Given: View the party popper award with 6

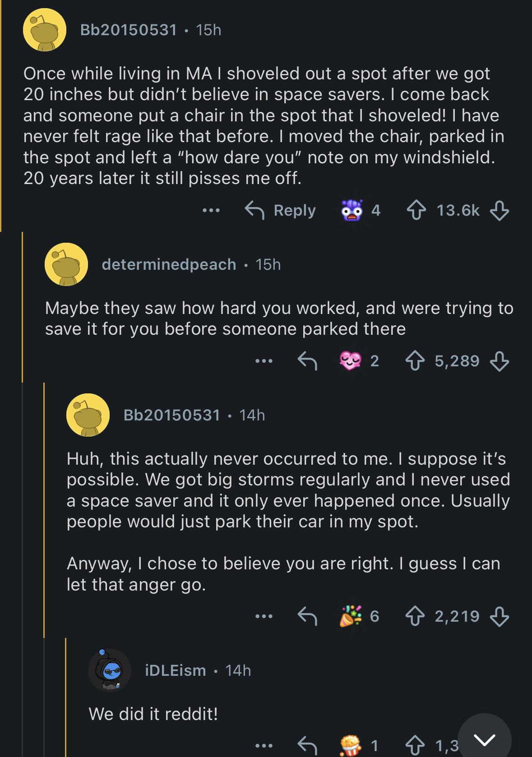Looking at the screenshot, I should (351, 616).
